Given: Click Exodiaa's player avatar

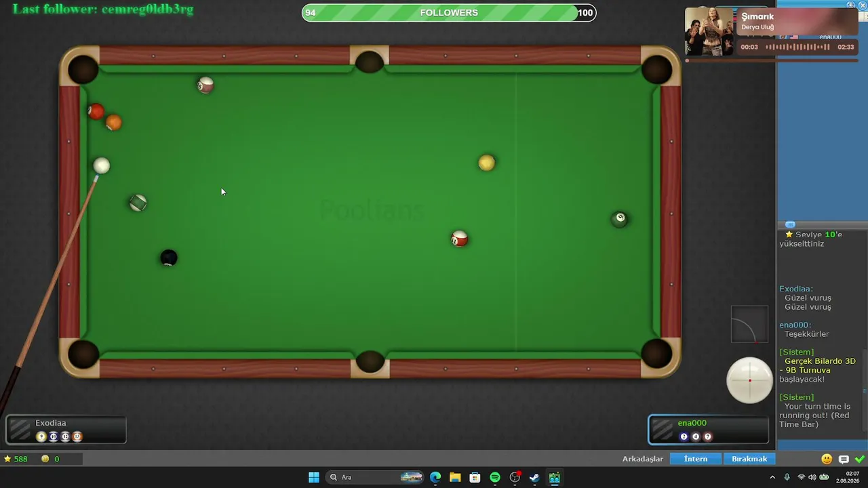Looking at the screenshot, I should (20, 429).
